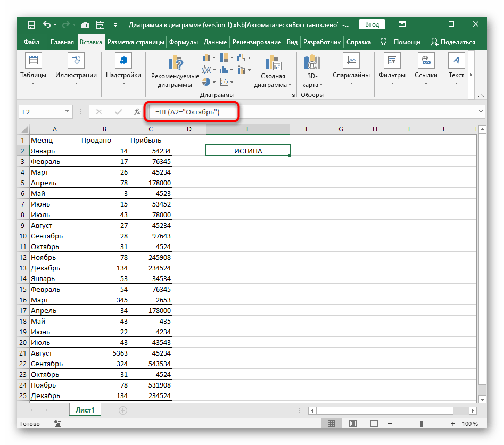Open the Insert Function fx dialog

click(x=137, y=112)
